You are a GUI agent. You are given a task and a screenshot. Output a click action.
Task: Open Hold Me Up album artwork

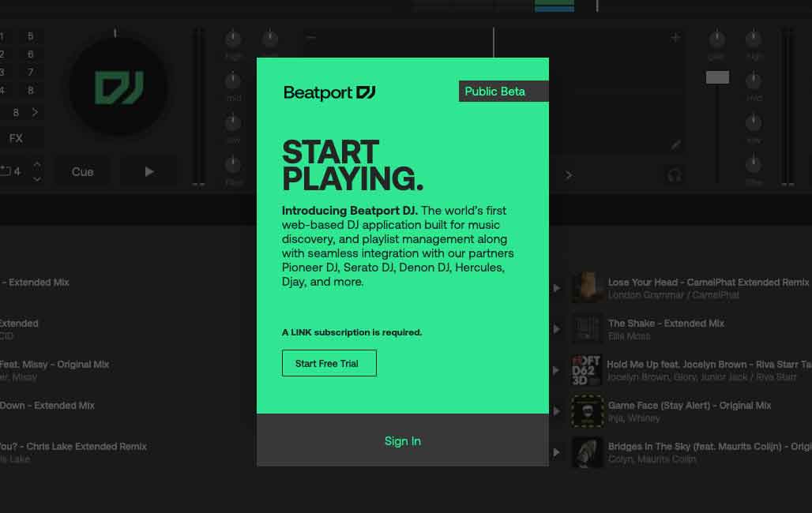(587, 370)
